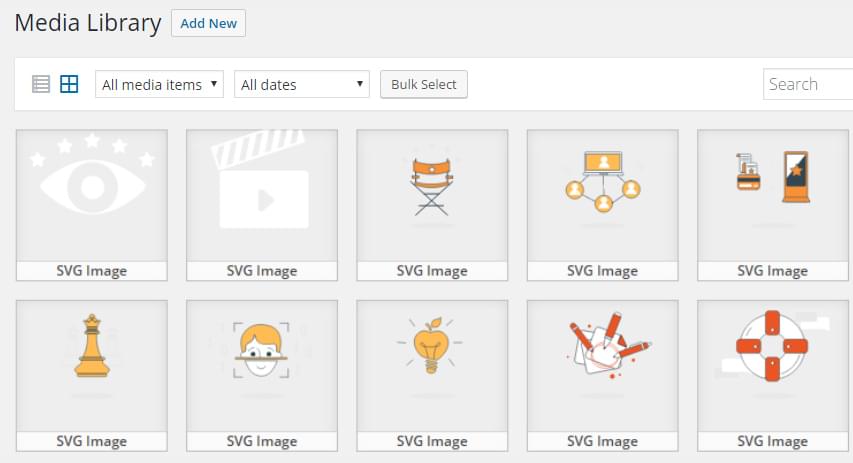Image resolution: width=853 pixels, height=463 pixels.
Task: Open the All media items dropdown
Action: [160, 84]
